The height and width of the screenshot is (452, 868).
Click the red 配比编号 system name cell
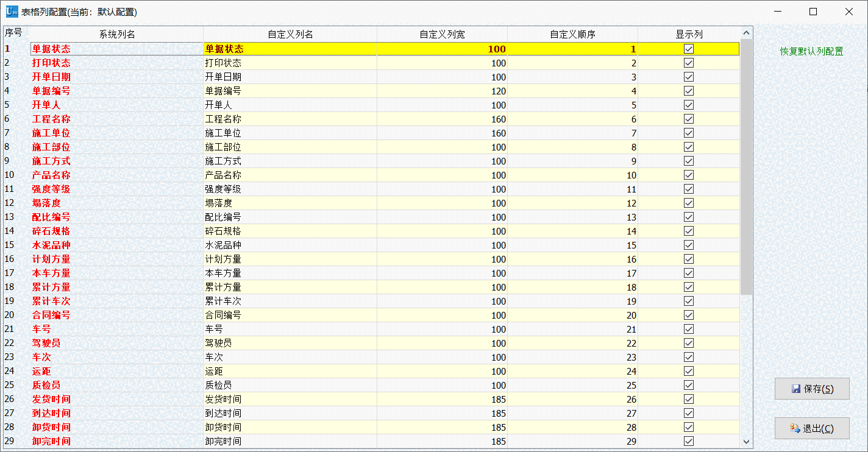[x=117, y=217]
